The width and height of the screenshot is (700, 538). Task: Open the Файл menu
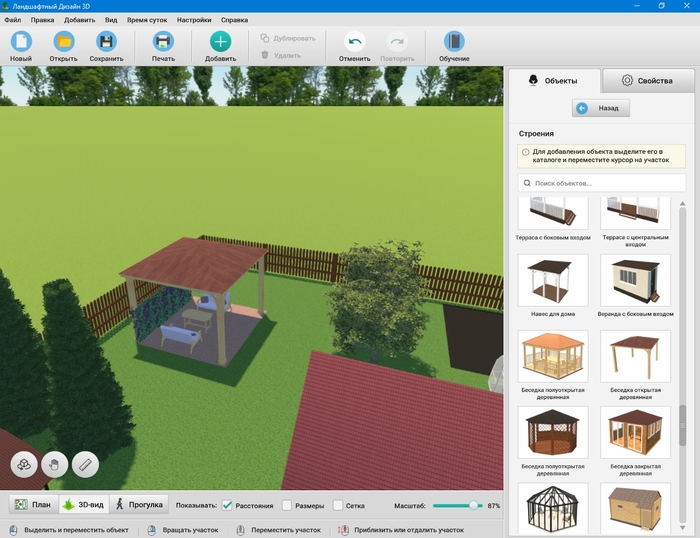[x=13, y=20]
